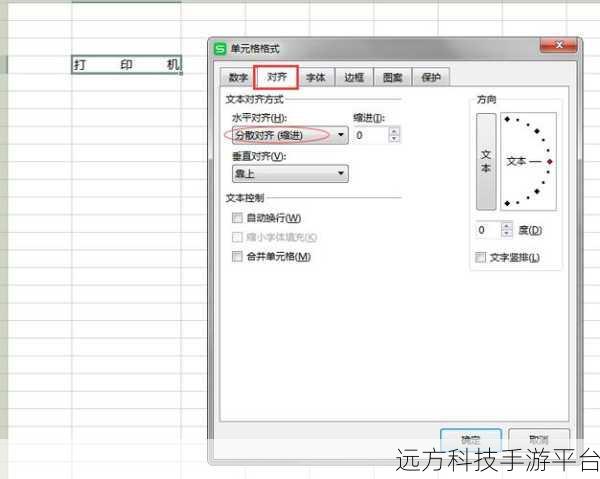This screenshot has width=600, height=479.
Task: Select the cell containing 打印机
Action: [x=127, y=64]
